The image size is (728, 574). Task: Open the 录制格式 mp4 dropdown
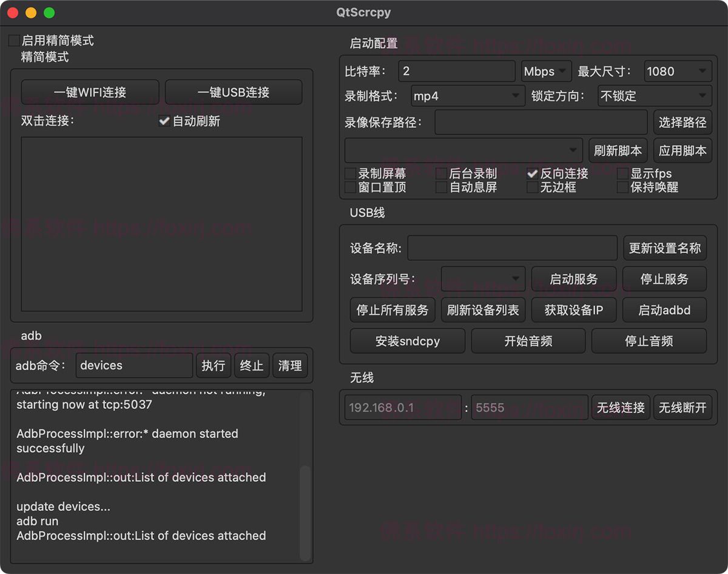[467, 96]
